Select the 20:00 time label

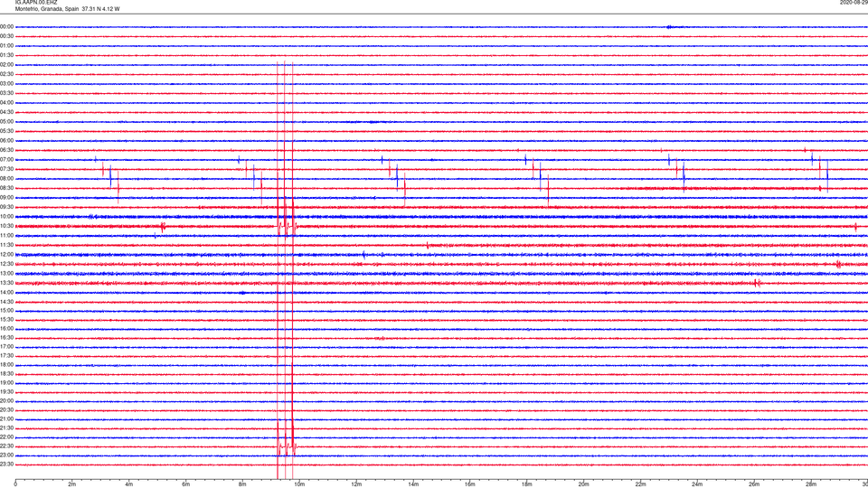[6, 401]
